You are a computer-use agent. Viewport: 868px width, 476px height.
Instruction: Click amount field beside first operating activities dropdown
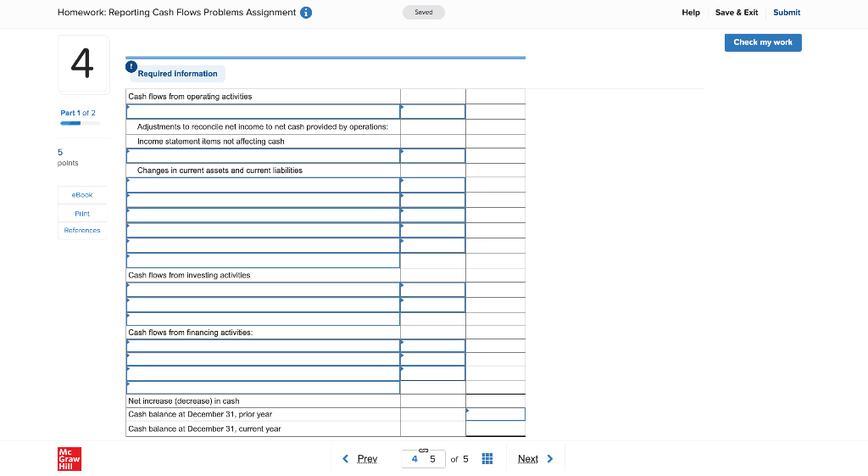[x=433, y=111]
